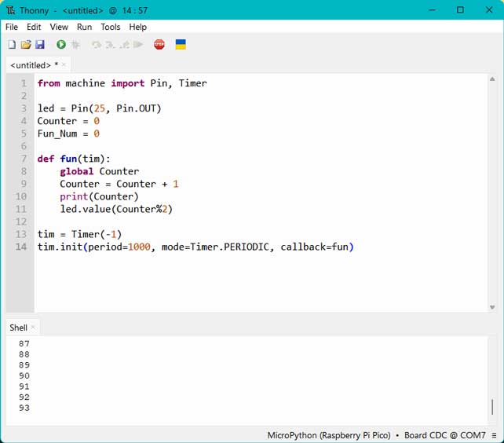Minimize the Thonny window
Viewport: 504px width, 443px height.
tap(432, 10)
